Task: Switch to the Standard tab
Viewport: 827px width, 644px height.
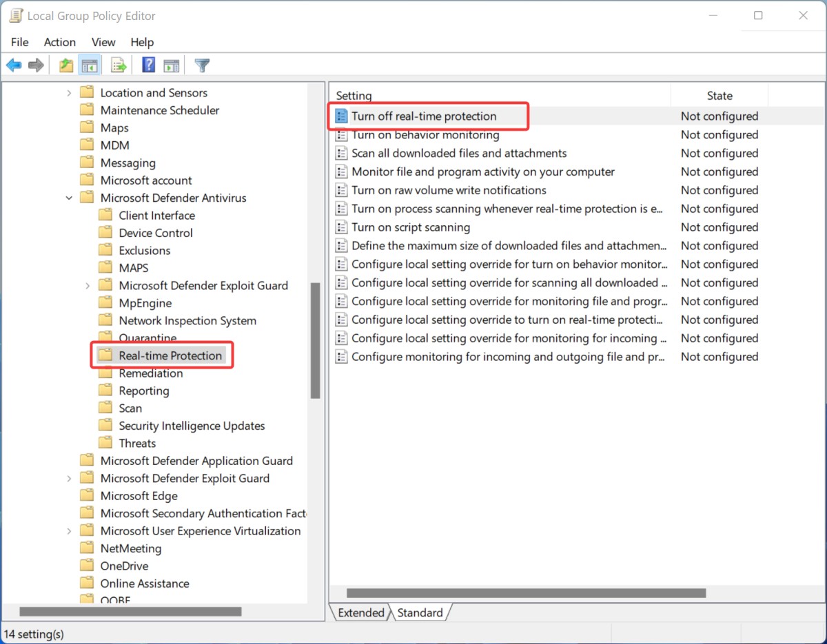Action: (420, 612)
